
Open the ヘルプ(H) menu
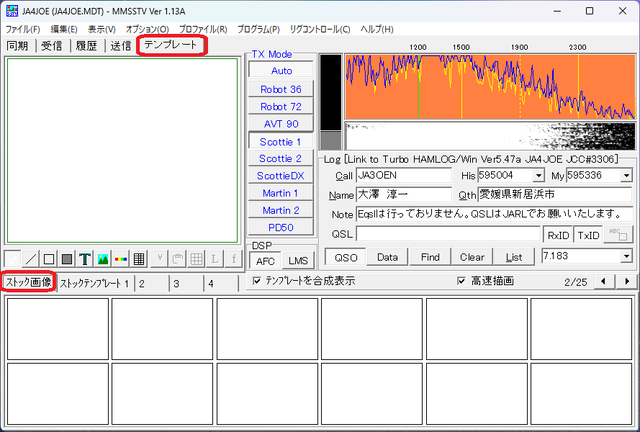click(377, 29)
